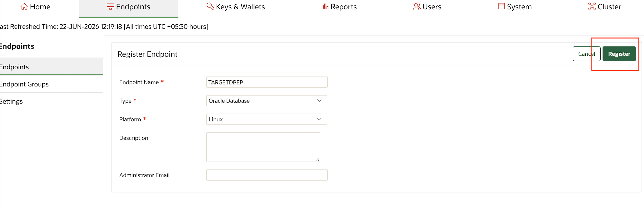Screen dimensions: 644x207
Task: Click the Cluster nodes icon
Action: 592,6
